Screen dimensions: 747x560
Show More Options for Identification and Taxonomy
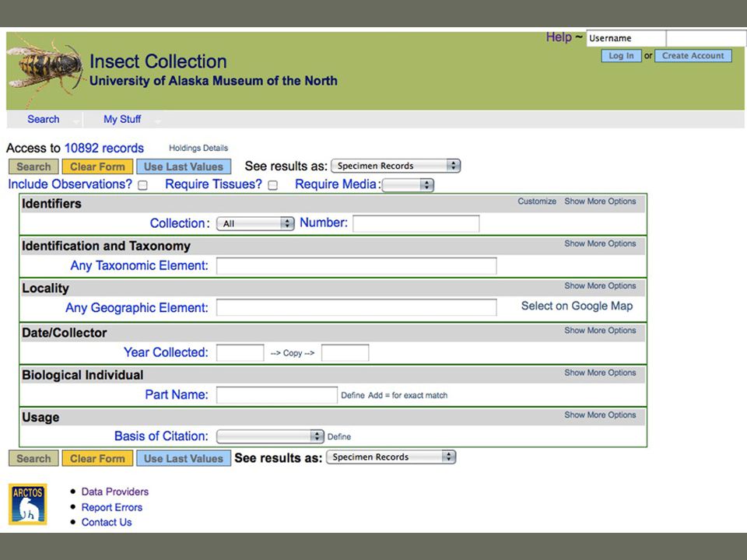coord(600,243)
